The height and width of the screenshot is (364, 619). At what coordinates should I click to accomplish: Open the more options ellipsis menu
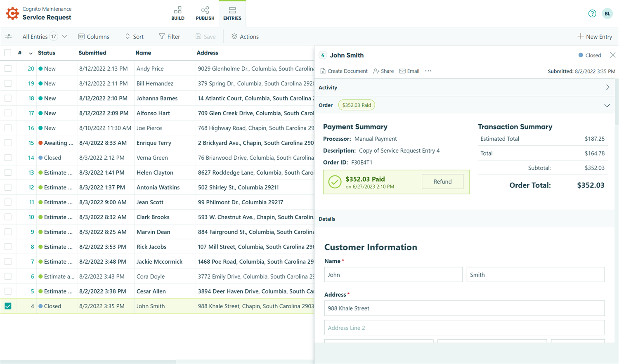pos(428,71)
